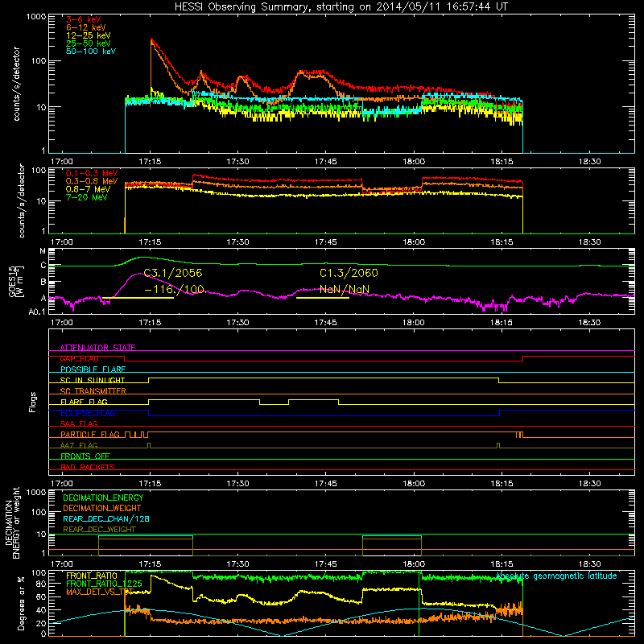
Task: Click the vertical Flags axis title
Action: click(x=33, y=402)
